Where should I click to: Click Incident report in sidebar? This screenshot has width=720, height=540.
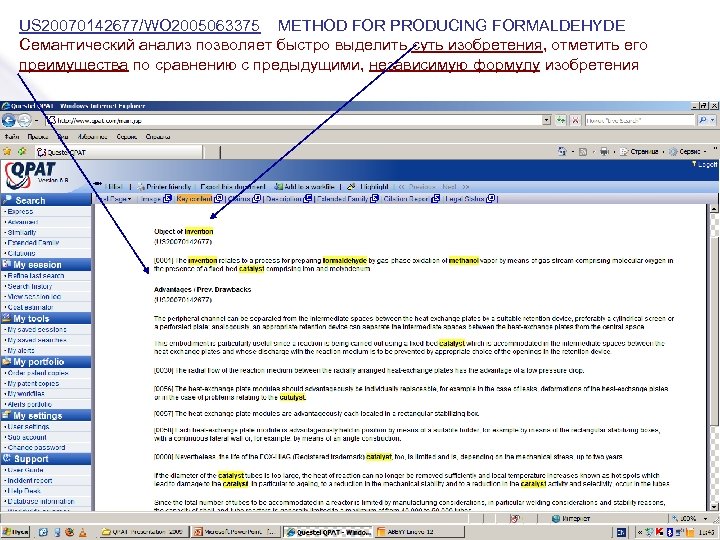(x=30, y=480)
